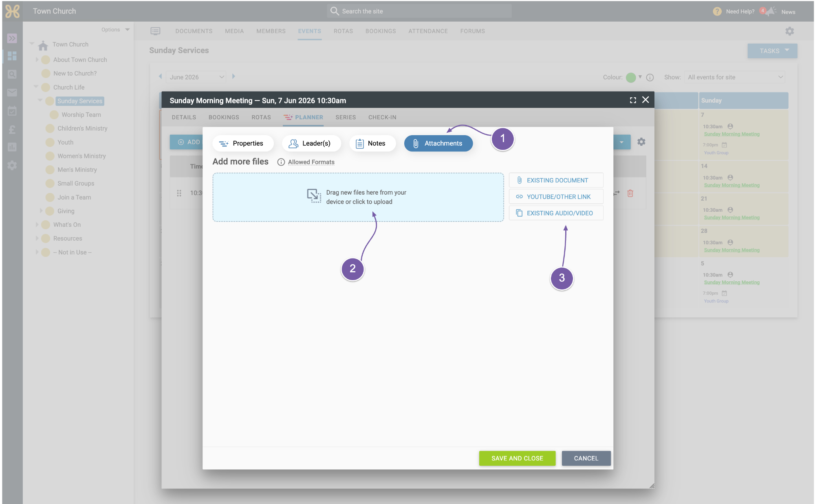
Task: Select the Leader(s) pill tab
Action: coord(311,143)
